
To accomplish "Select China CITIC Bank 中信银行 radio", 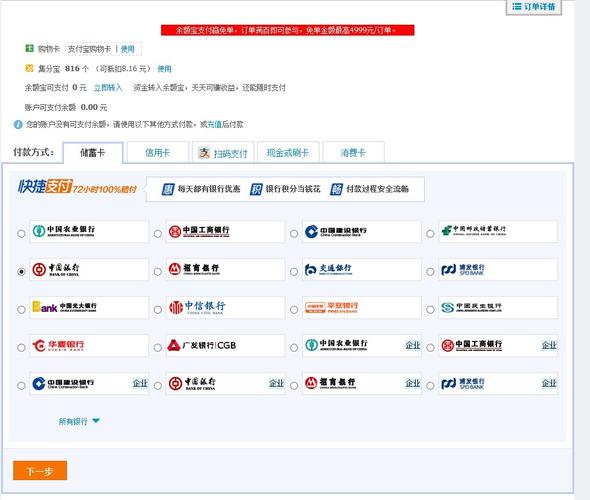I will pyautogui.click(x=158, y=310).
